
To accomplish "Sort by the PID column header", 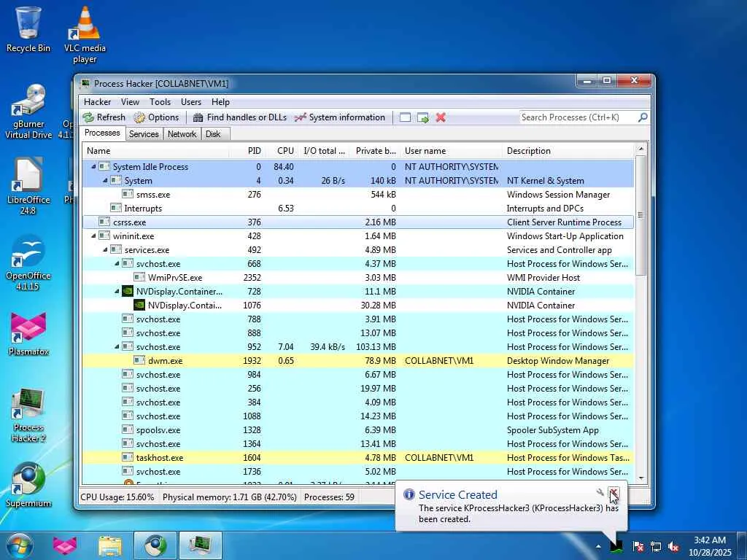I will pyautogui.click(x=248, y=151).
